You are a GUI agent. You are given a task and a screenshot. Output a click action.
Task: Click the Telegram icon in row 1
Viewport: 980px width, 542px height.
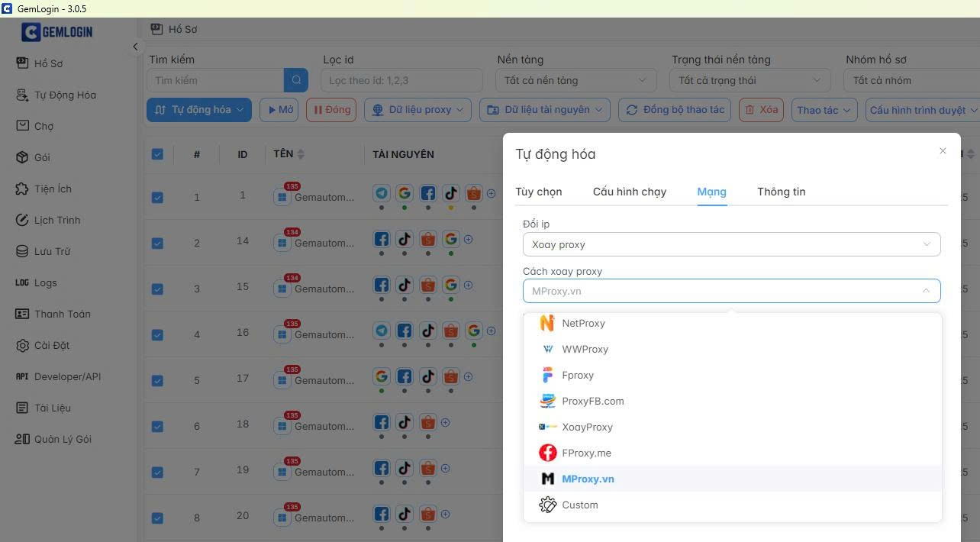click(x=382, y=193)
